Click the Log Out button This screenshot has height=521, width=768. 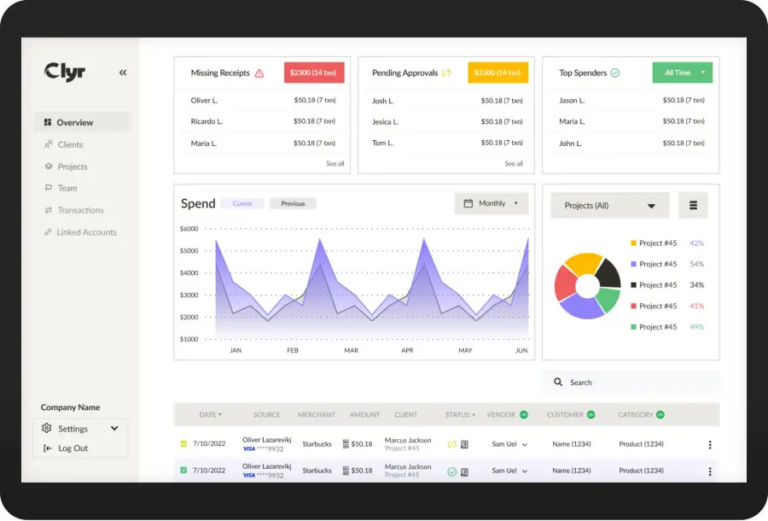[x=72, y=448]
